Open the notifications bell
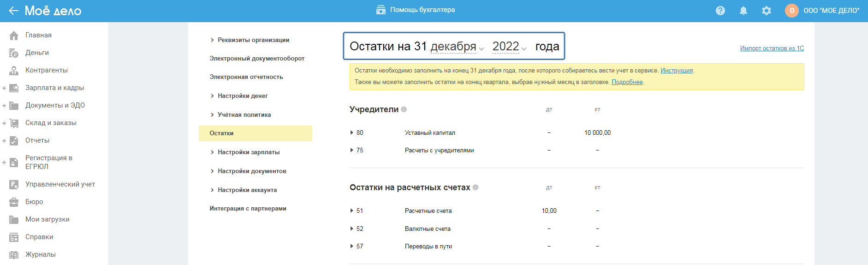 (743, 11)
